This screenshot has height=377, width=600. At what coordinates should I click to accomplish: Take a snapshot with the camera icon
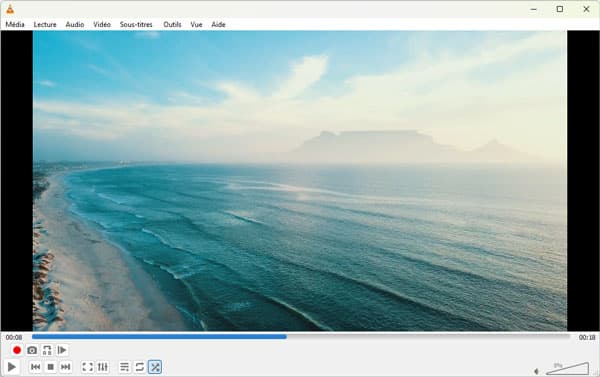(32, 350)
